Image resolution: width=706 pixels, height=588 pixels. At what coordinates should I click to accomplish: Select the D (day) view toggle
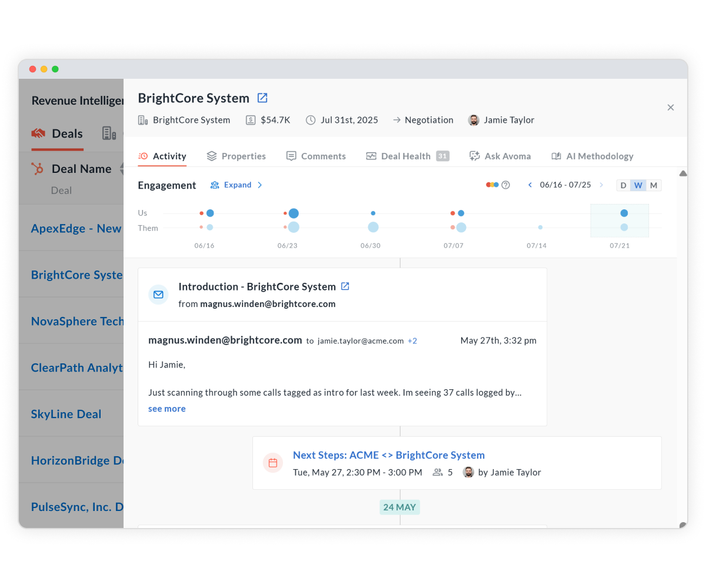click(624, 186)
